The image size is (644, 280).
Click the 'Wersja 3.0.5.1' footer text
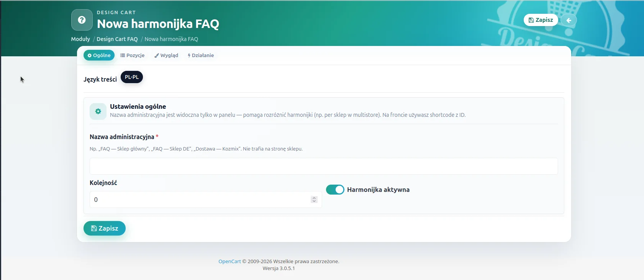pos(279,268)
